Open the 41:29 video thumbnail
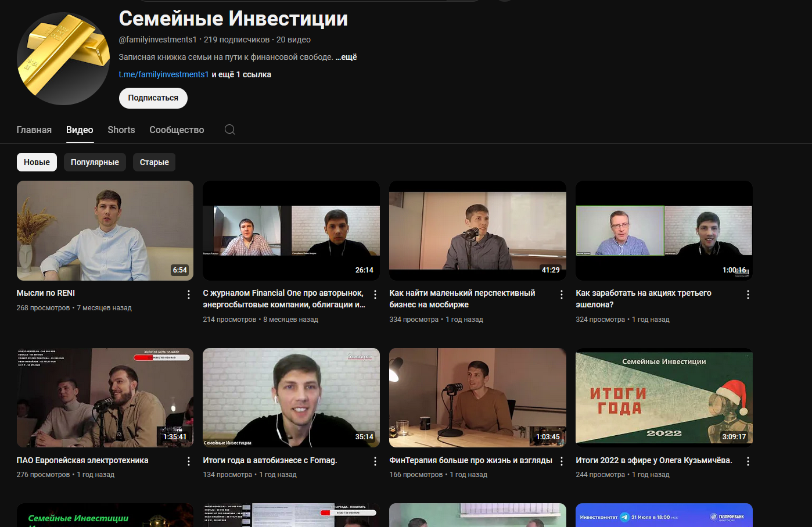The width and height of the screenshot is (812, 527). (x=477, y=231)
